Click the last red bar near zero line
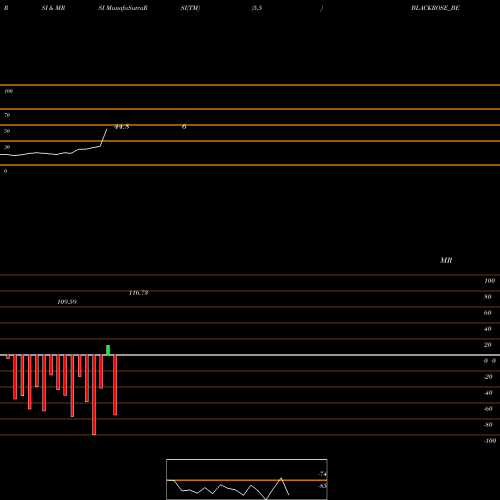The height and width of the screenshot is (500, 500). tap(115, 385)
